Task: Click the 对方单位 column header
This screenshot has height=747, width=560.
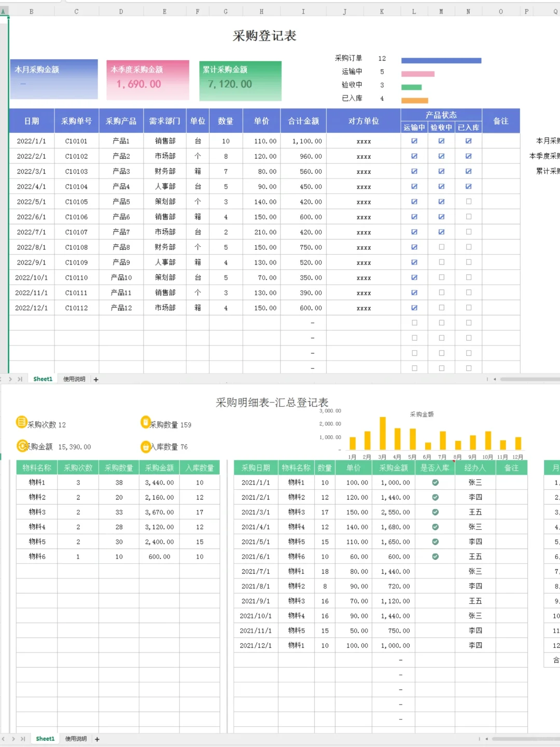Action: 363,120
